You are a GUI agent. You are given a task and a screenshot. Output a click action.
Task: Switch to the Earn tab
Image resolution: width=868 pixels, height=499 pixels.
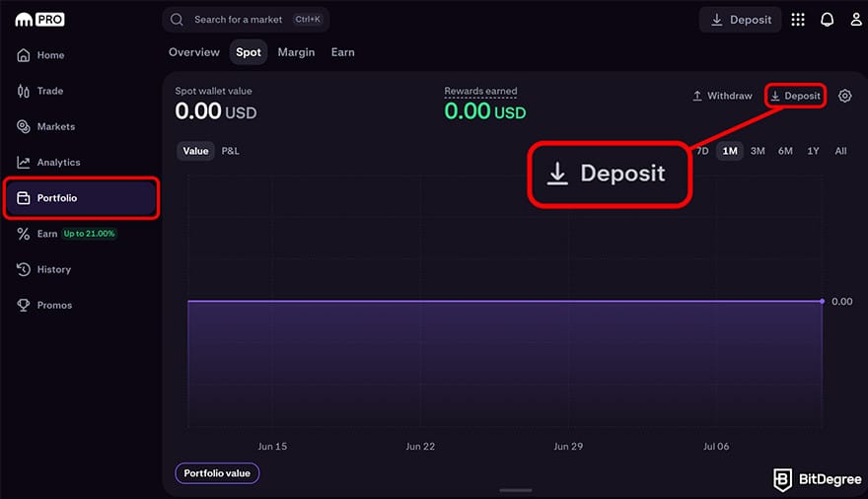coord(342,52)
